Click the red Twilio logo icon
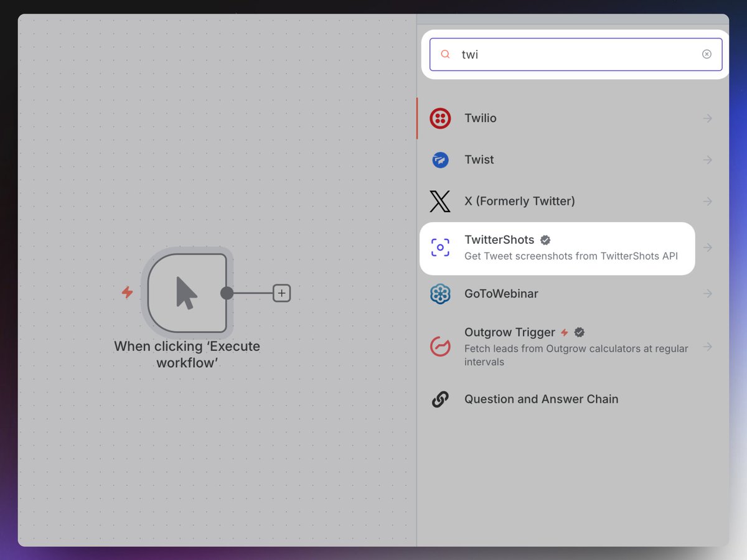The image size is (747, 560). click(440, 118)
